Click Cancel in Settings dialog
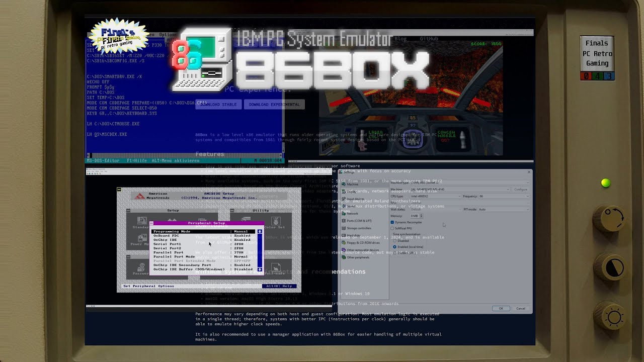The width and height of the screenshot is (644, 362). (x=521, y=308)
